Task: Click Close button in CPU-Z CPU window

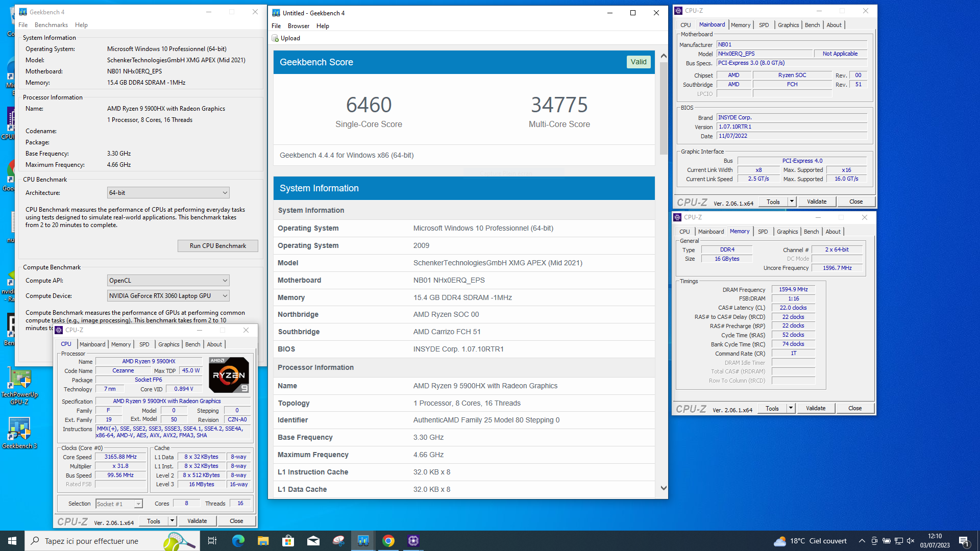Action: [x=236, y=521]
